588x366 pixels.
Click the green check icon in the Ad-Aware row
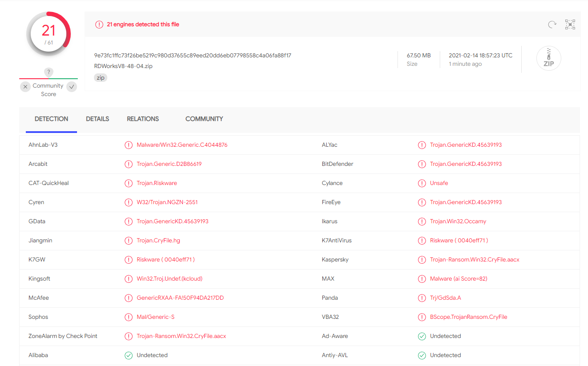[x=422, y=336]
